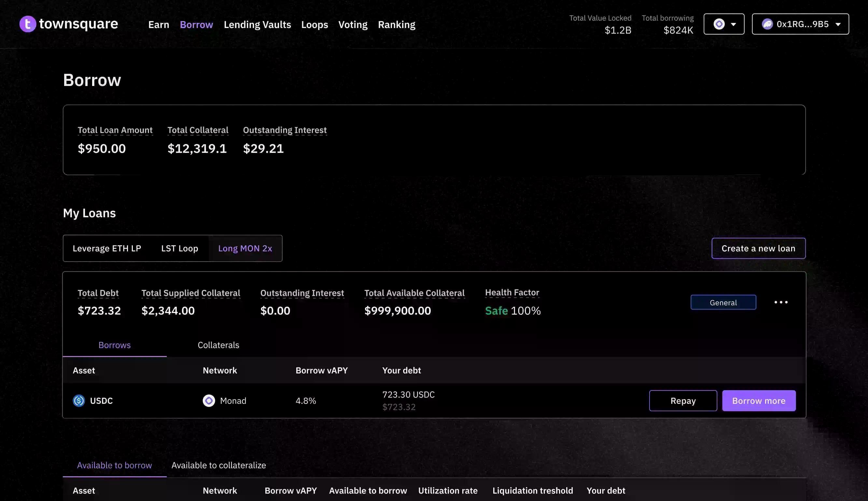Image resolution: width=868 pixels, height=501 pixels.
Task: Click the Borrow more button
Action: (x=759, y=401)
